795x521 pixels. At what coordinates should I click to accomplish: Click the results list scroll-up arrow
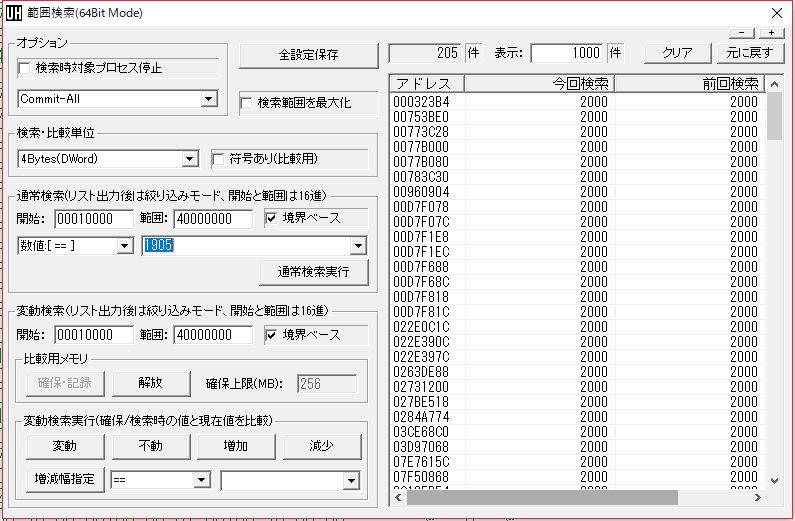pyautogui.click(x=774, y=84)
